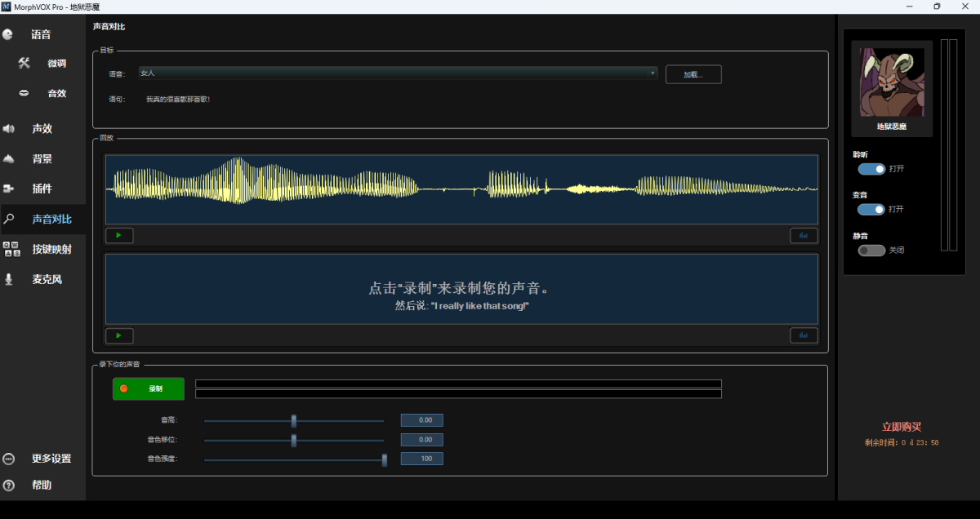Select the 语音 (Voices) sidebar icon
The height and width of the screenshot is (519, 980).
coord(7,34)
